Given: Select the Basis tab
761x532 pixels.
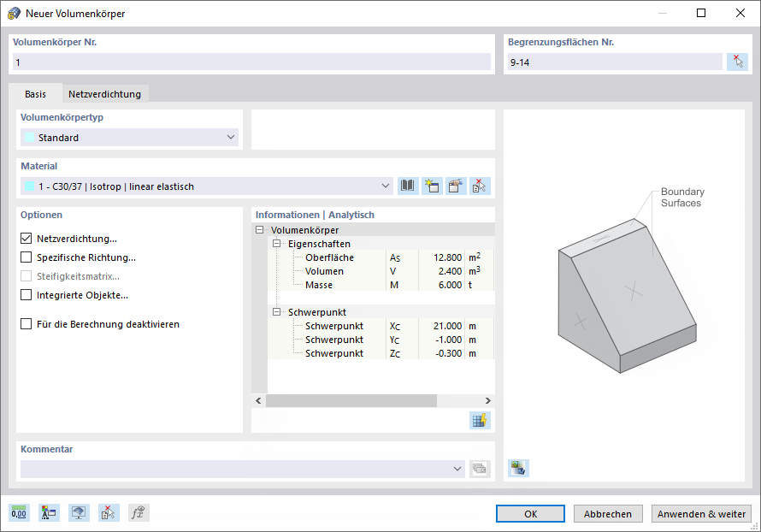Looking at the screenshot, I should pyautogui.click(x=35, y=94).
